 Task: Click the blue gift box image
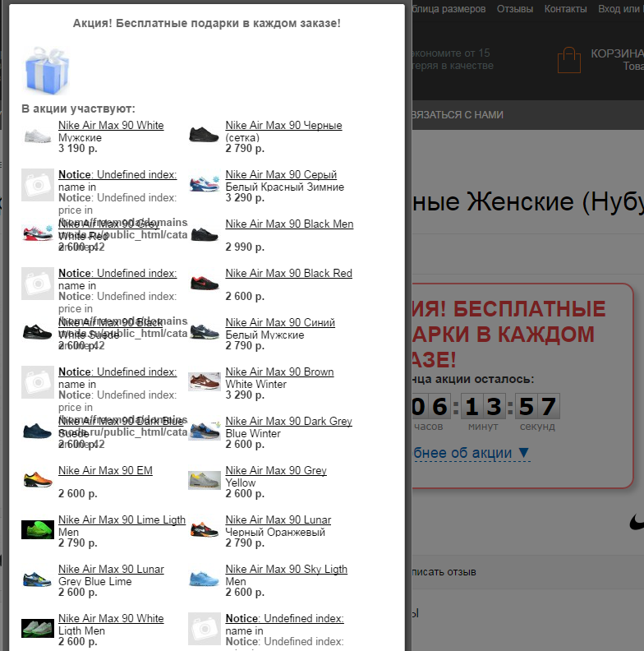coord(46,70)
